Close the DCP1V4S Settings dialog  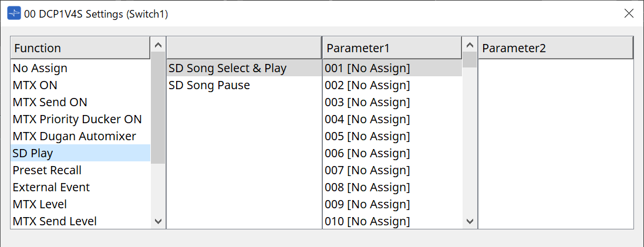tap(629, 13)
